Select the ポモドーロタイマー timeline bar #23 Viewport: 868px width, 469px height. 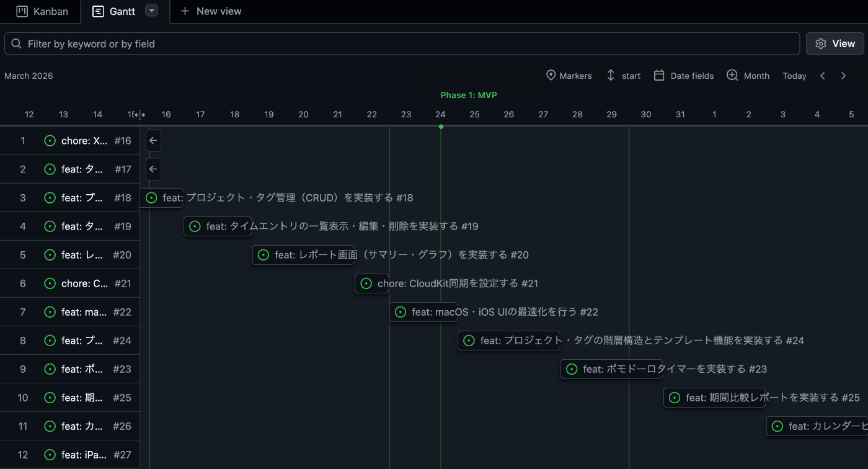(612, 369)
